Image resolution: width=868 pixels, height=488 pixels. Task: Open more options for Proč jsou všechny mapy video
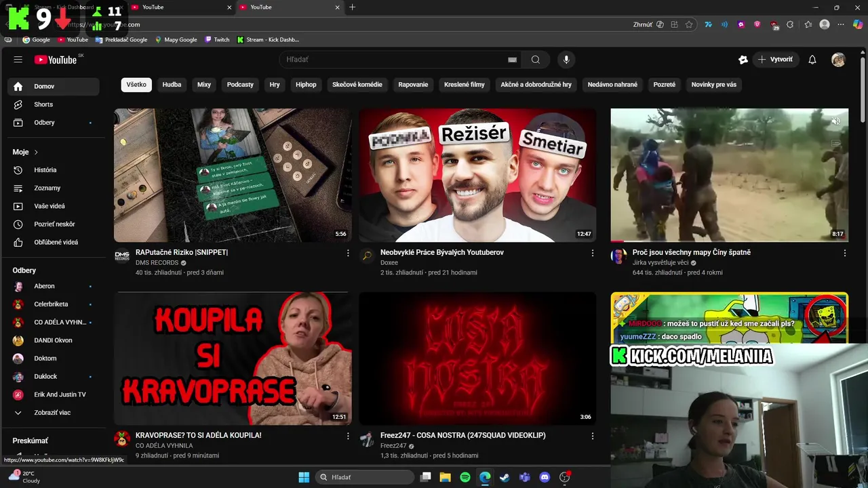point(844,253)
